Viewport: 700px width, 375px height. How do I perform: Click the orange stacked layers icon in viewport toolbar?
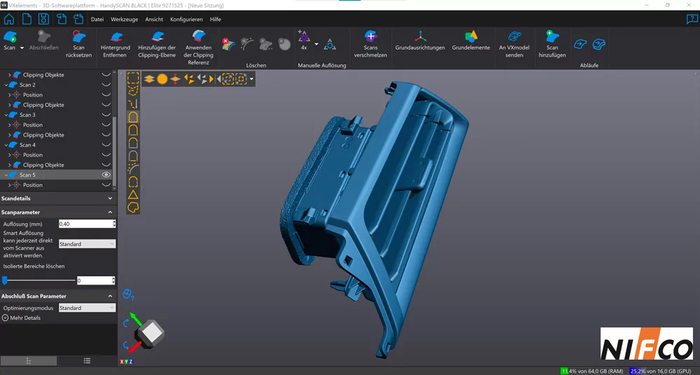(149, 79)
